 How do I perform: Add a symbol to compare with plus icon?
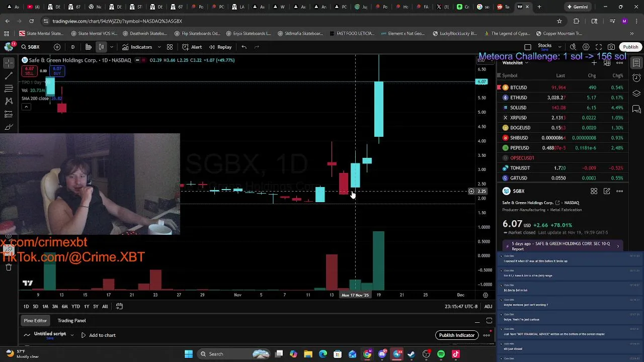click(x=57, y=47)
